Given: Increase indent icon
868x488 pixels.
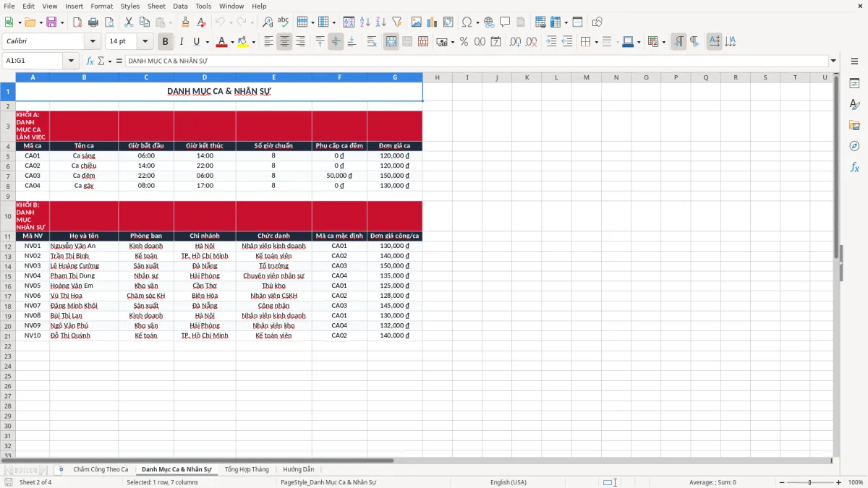Looking at the screenshot, I should click(551, 42).
